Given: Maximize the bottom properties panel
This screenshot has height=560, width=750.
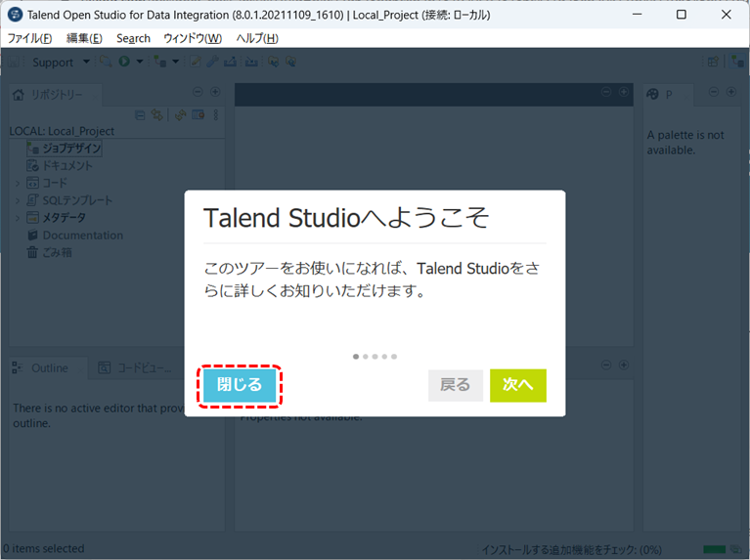Looking at the screenshot, I should point(624,365).
